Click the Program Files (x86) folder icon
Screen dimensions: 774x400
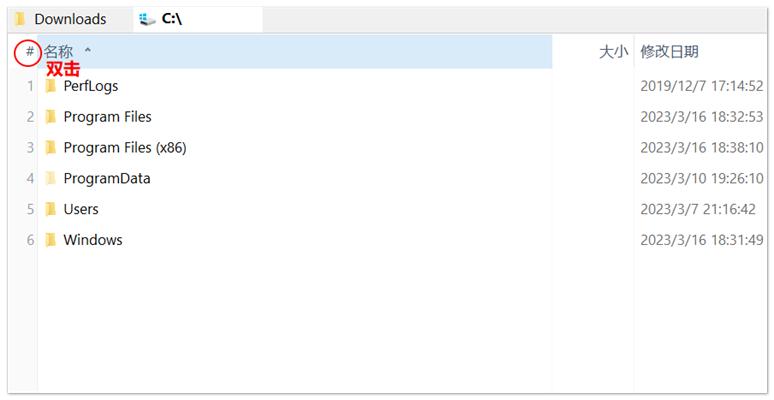pos(50,148)
